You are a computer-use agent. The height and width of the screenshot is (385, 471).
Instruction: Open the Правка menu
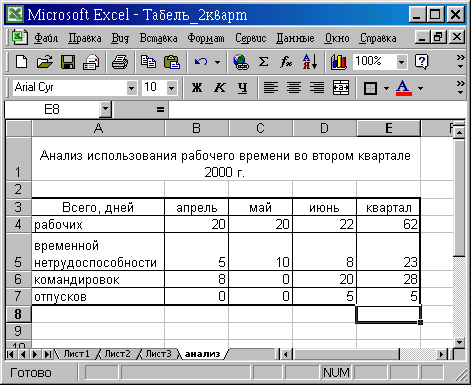85,38
